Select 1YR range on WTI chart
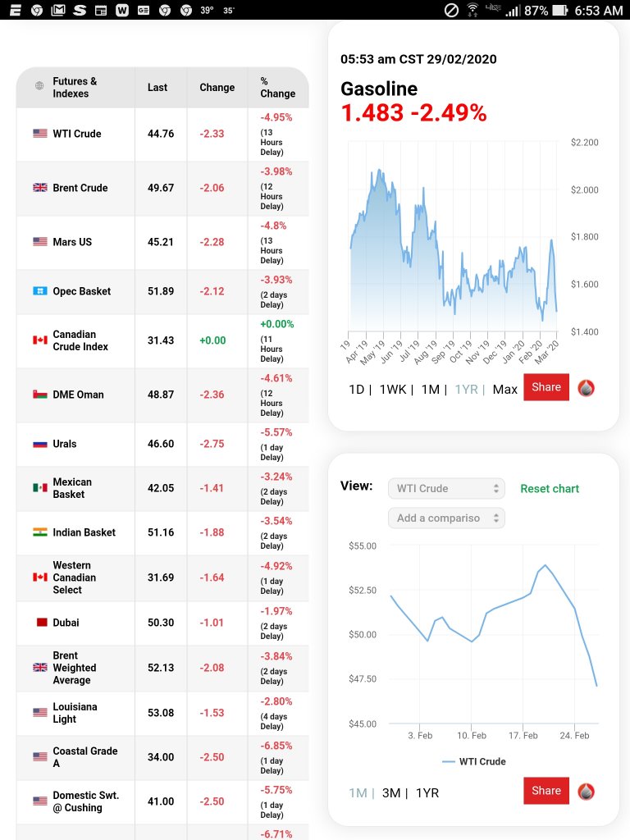The height and width of the screenshot is (840, 630). [427, 792]
